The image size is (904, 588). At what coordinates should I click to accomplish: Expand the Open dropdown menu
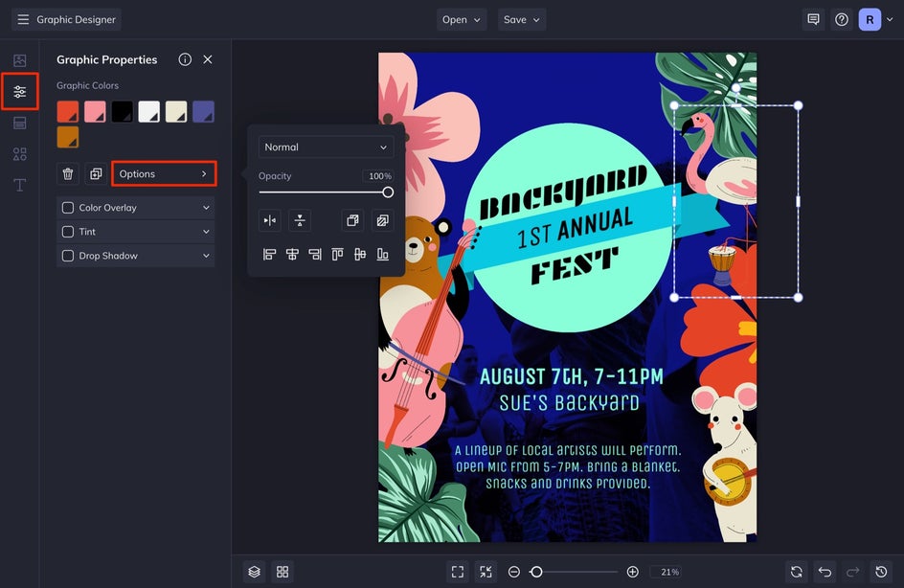pos(462,19)
